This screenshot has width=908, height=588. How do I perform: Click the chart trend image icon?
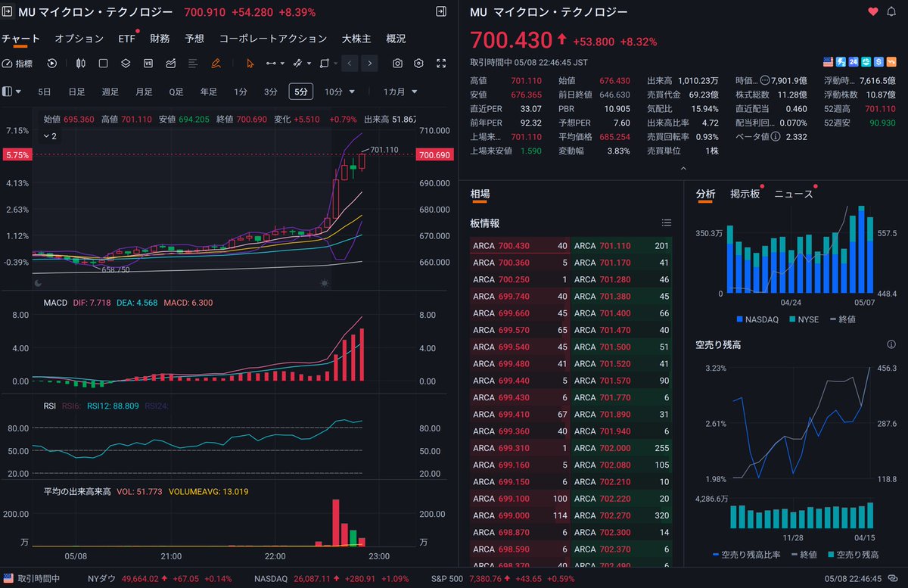click(x=171, y=64)
